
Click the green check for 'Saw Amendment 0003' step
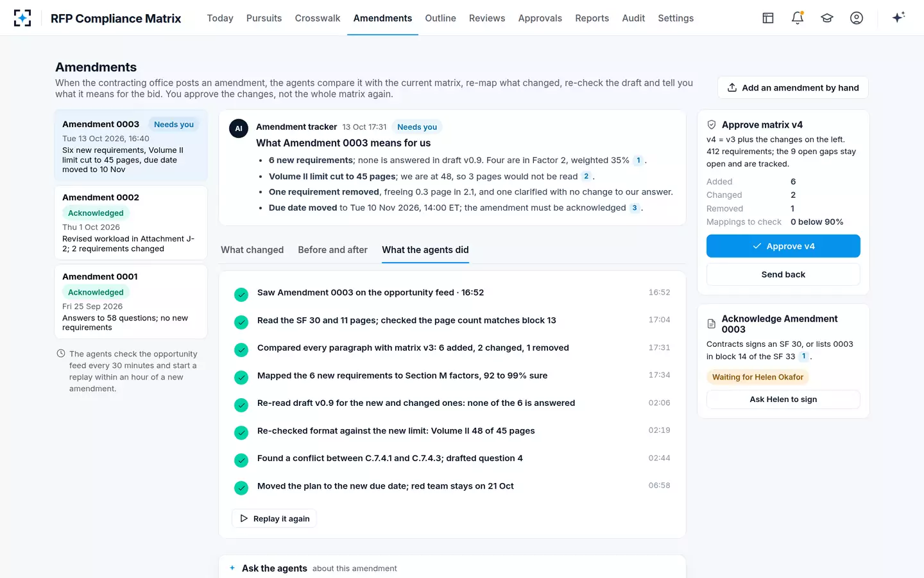pyautogui.click(x=241, y=294)
